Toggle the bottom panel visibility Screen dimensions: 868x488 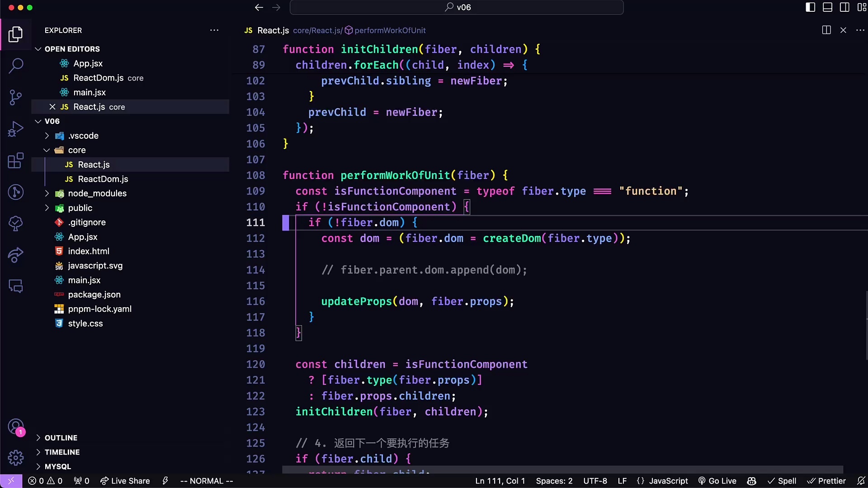(828, 7)
